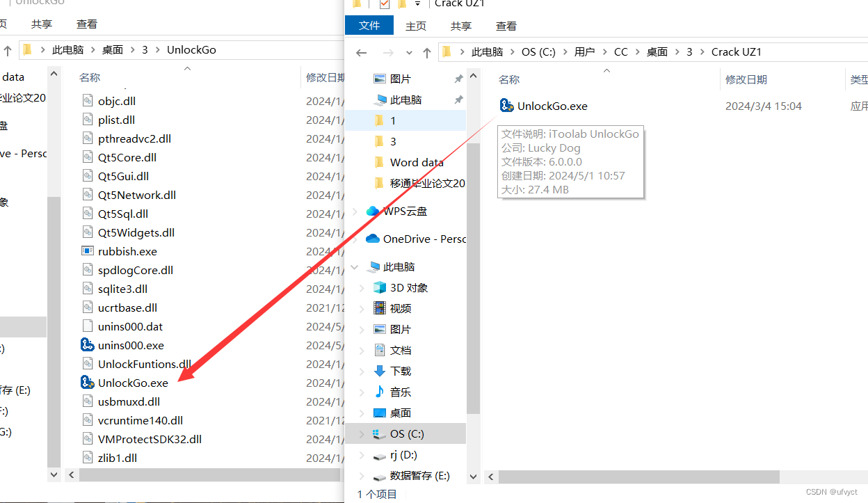Expand OS (C:) tree node
This screenshot has height=503, width=868.
[362, 433]
